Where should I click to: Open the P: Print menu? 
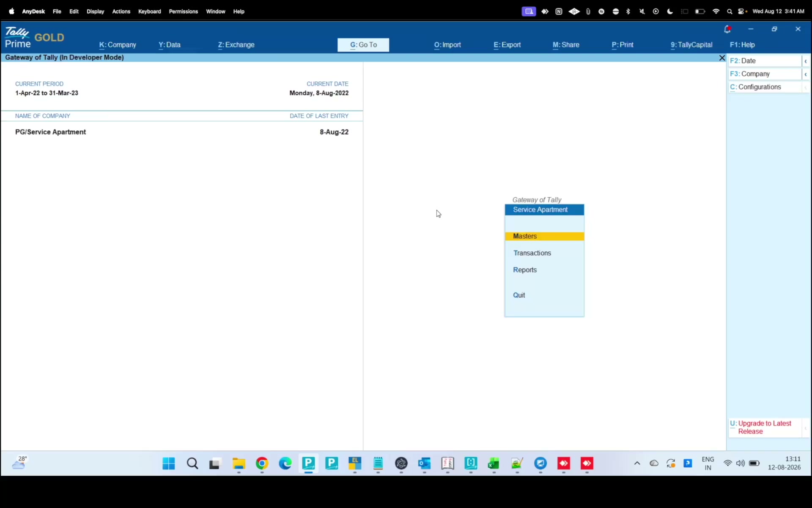coord(623,45)
